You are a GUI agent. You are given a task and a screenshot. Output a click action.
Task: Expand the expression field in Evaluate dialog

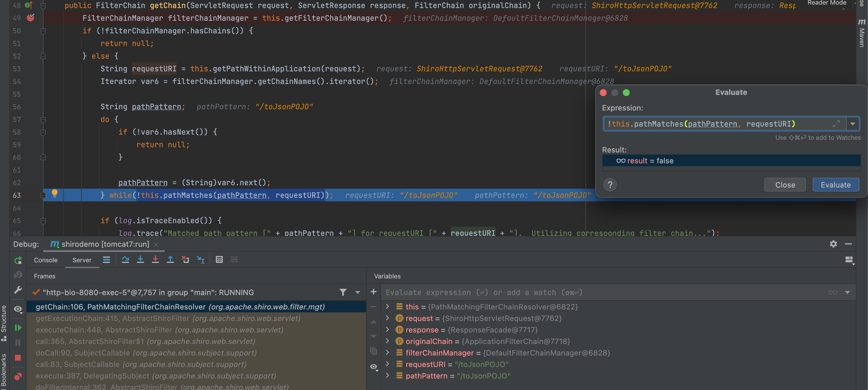[x=837, y=124]
